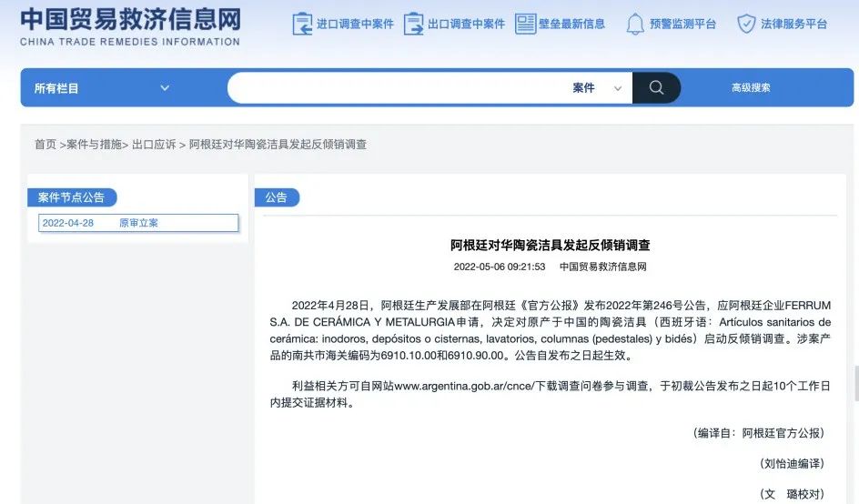
Task: Open 法律服务平台 link
Action: 793,24
